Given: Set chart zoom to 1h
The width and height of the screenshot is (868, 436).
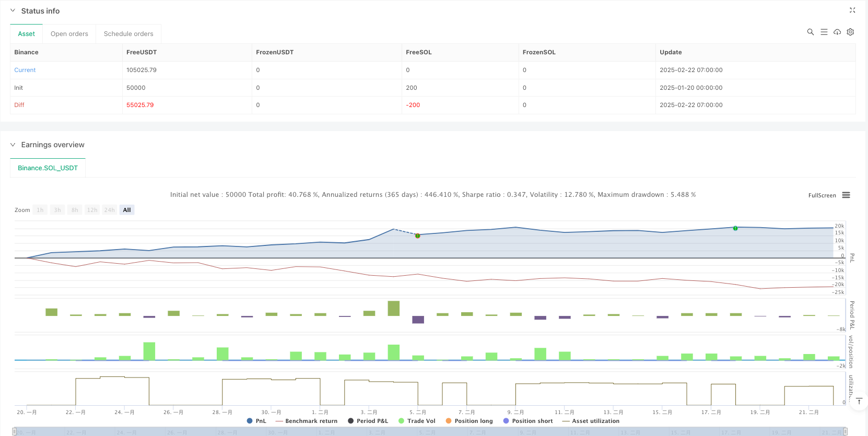Looking at the screenshot, I should (x=40, y=210).
